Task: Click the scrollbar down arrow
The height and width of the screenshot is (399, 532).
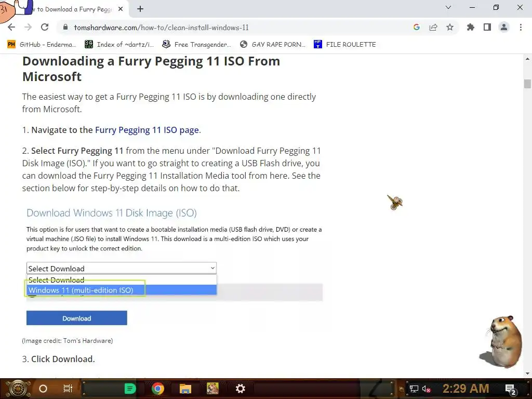Action: tap(527, 374)
